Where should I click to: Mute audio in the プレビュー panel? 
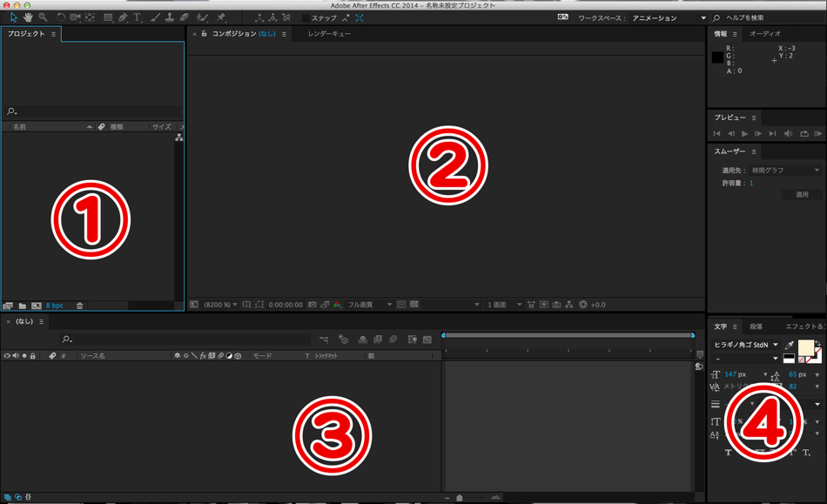coord(788,134)
